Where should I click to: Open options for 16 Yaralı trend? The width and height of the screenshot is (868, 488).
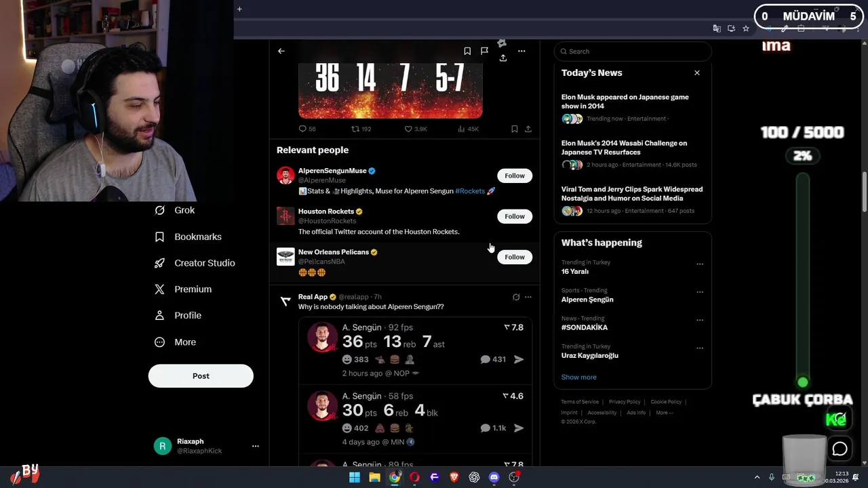[x=700, y=264]
